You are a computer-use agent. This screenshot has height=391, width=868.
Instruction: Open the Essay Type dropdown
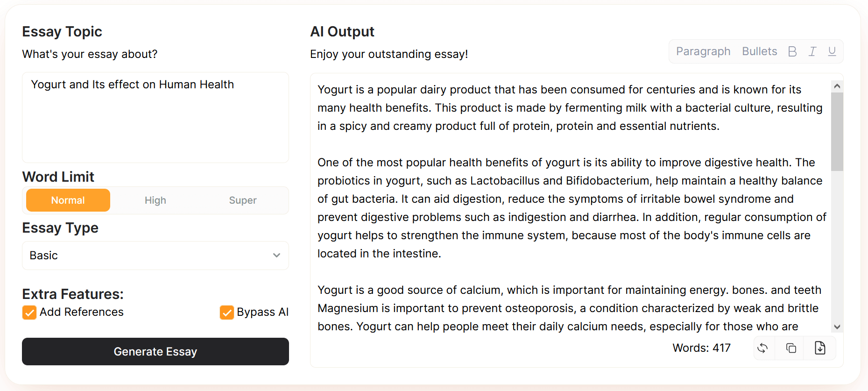(155, 256)
